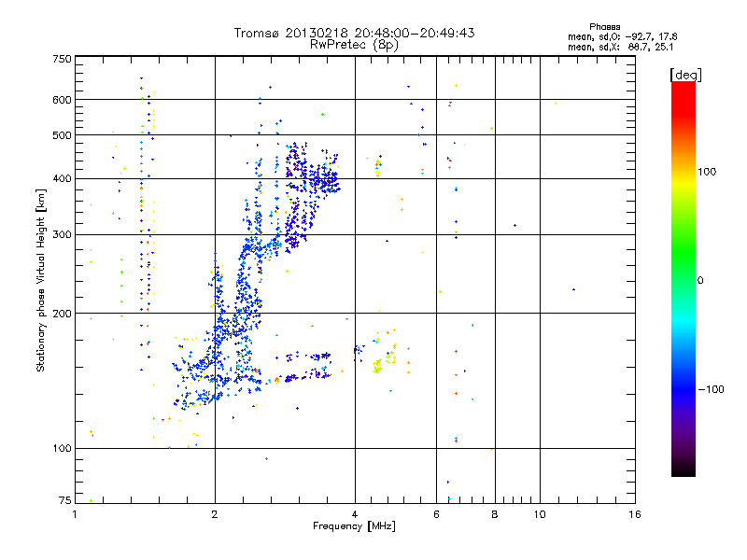
Task: Click the colorbar '100' tick label
Action: [x=707, y=172]
